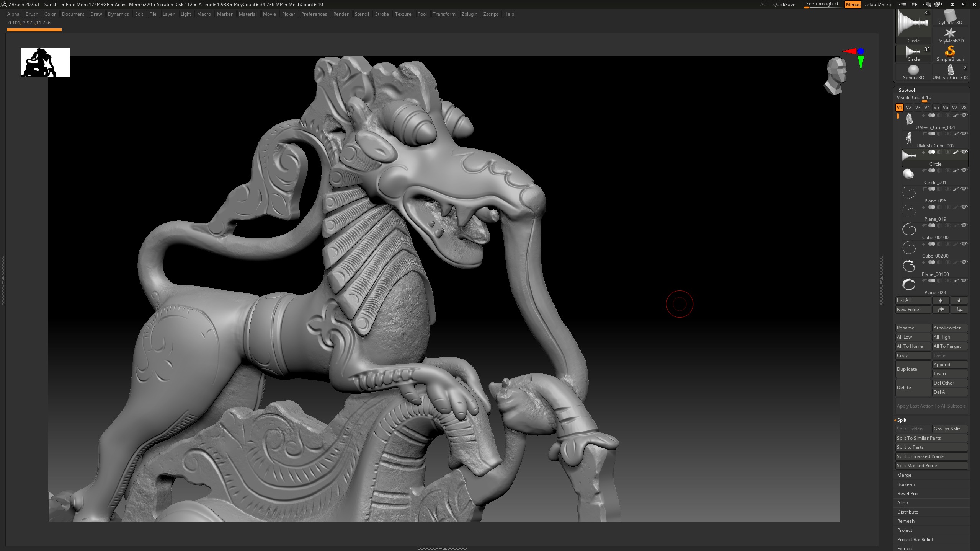Click the head camera orientation gizmo
The height and width of the screenshot is (551, 980).
pos(836,76)
